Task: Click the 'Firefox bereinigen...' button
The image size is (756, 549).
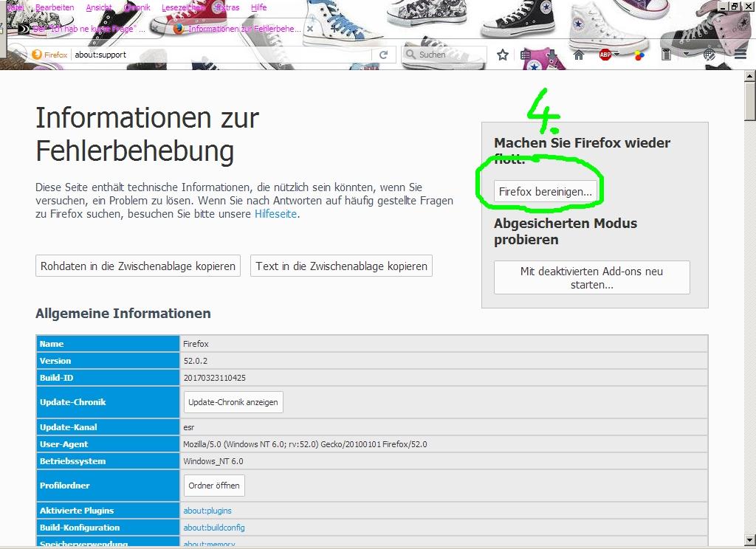Action: click(x=545, y=192)
